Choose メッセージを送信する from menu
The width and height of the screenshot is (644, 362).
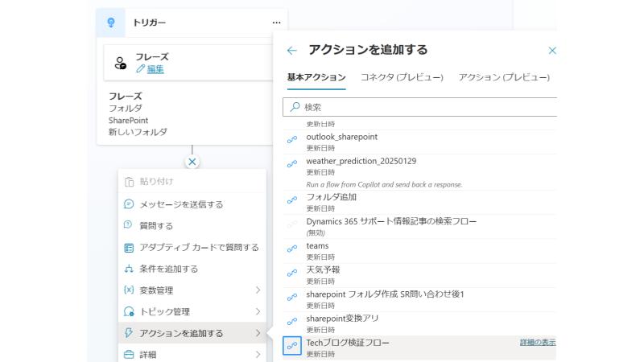(x=181, y=204)
